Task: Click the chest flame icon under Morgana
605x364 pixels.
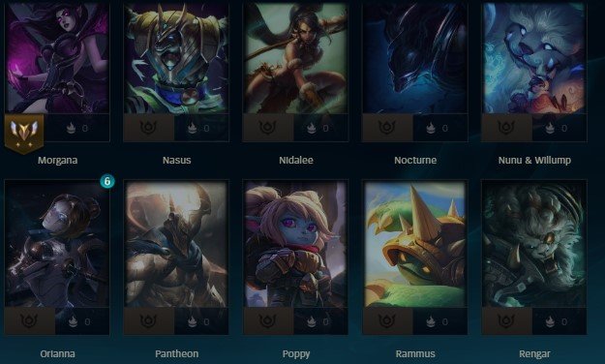Action: click(x=71, y=128)
